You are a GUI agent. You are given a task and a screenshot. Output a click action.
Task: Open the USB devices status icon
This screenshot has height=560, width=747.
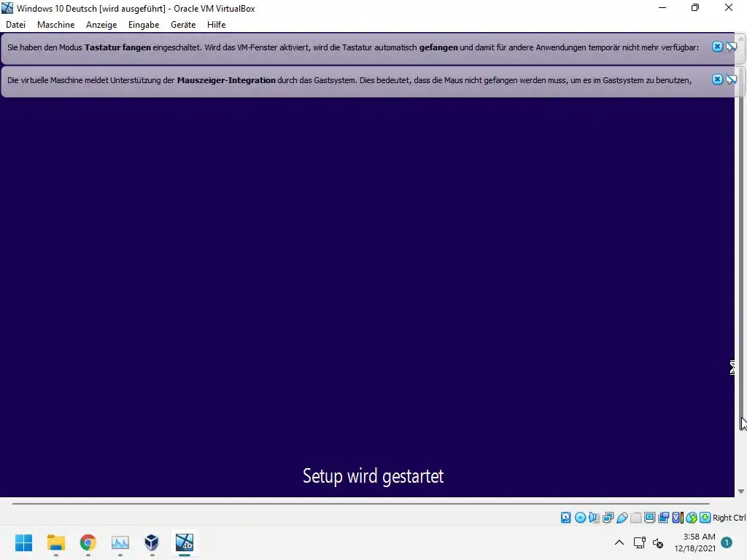tap(622, 518)
